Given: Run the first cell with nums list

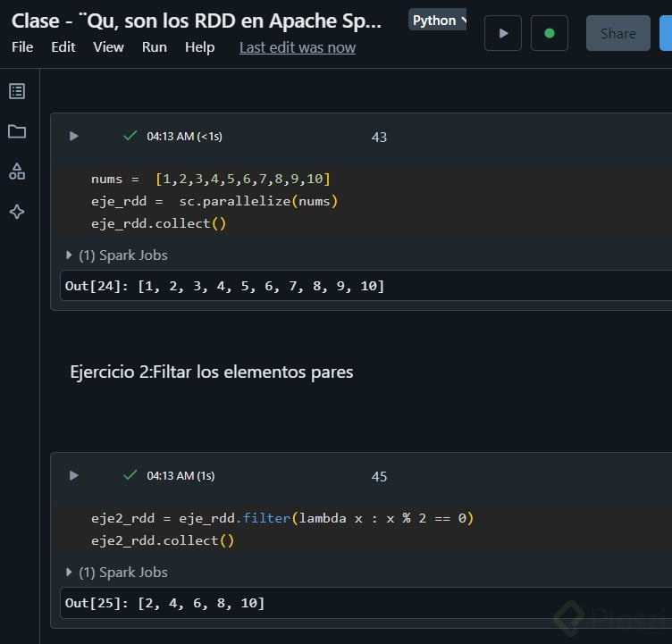Looking at the screenshot, I should [74, 137].
